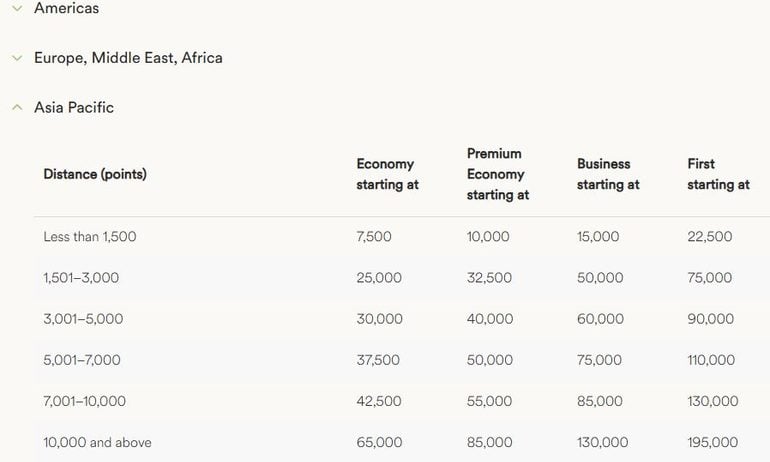Click the 7,500 economy points value
The width and height of the screenshot is (770, 462).
pyautogui.click(x=374, y=237)
